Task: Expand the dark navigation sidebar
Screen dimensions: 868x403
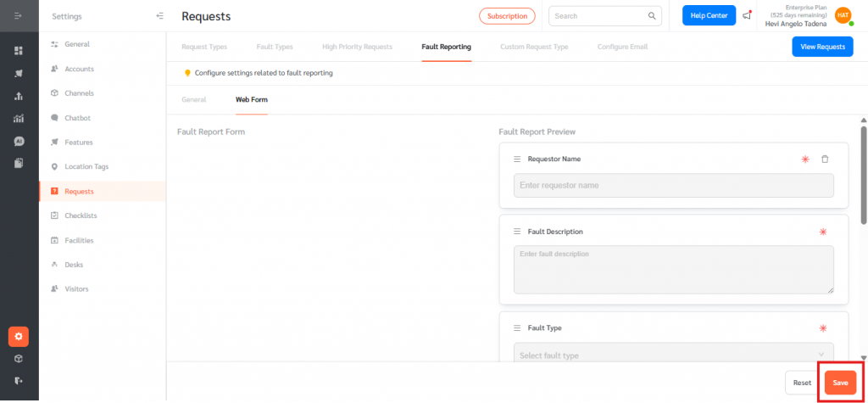Action: (19, 16)
